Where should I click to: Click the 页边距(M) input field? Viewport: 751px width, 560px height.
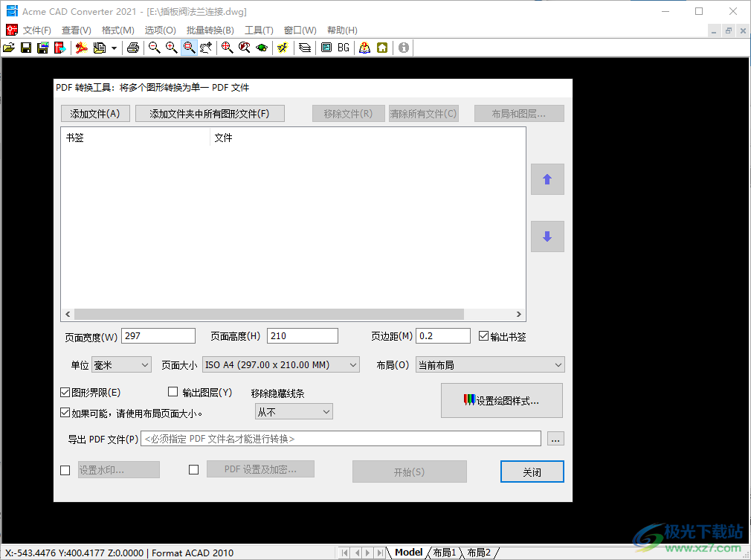point(443,336)
